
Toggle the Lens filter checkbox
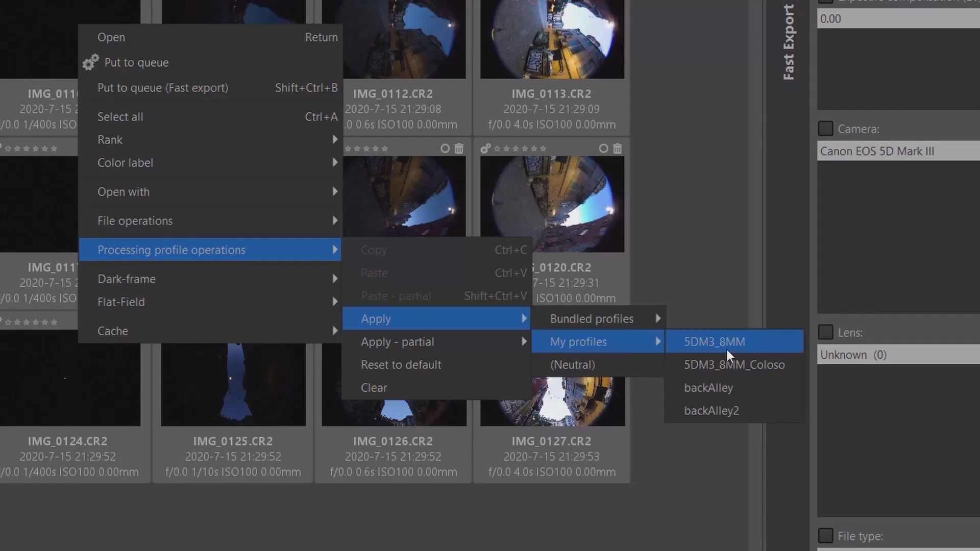(825, 332)
